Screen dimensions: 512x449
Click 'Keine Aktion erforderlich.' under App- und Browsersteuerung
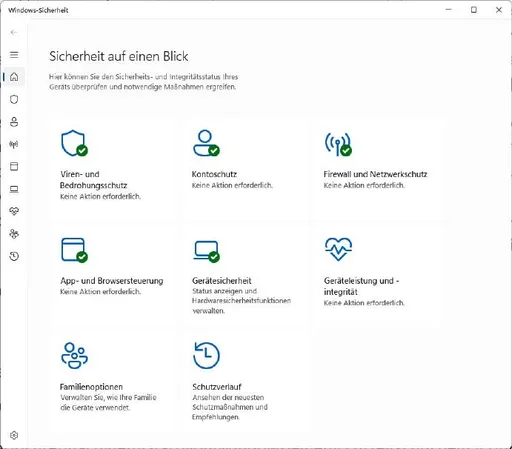[x=100, y=292]
